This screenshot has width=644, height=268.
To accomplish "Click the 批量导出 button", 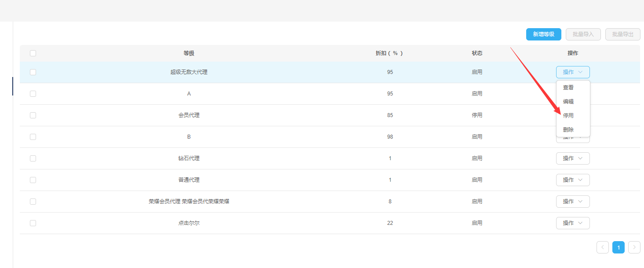I will pos(622,34).
